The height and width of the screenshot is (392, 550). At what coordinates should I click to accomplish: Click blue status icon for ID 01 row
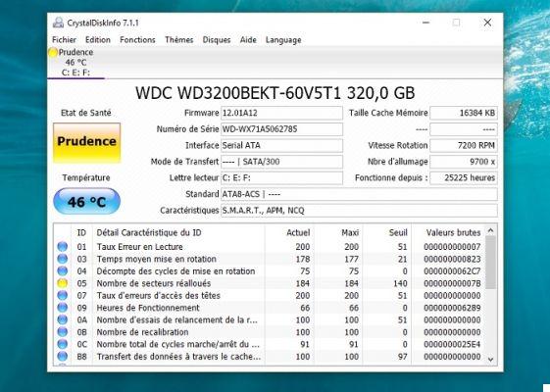click(x=63, y=247)
